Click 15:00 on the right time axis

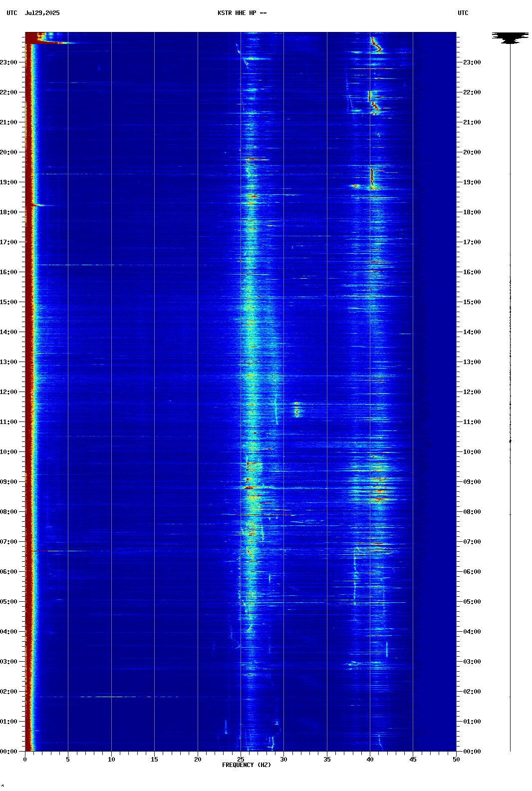(472, 302)
